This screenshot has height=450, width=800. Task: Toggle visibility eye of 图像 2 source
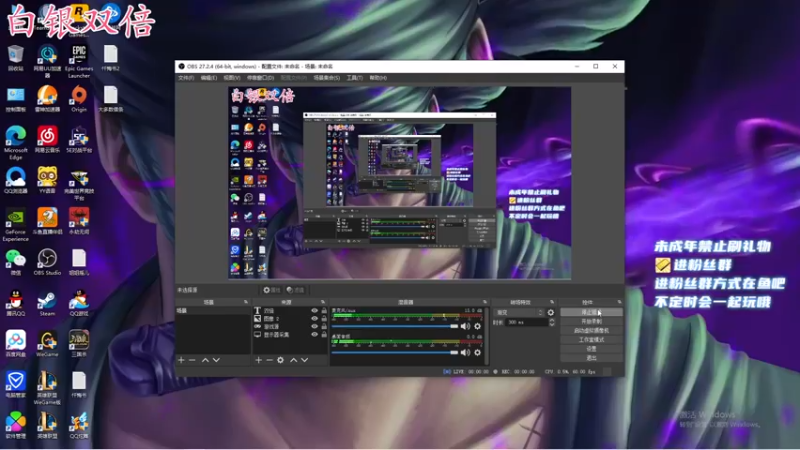[314, 318]
